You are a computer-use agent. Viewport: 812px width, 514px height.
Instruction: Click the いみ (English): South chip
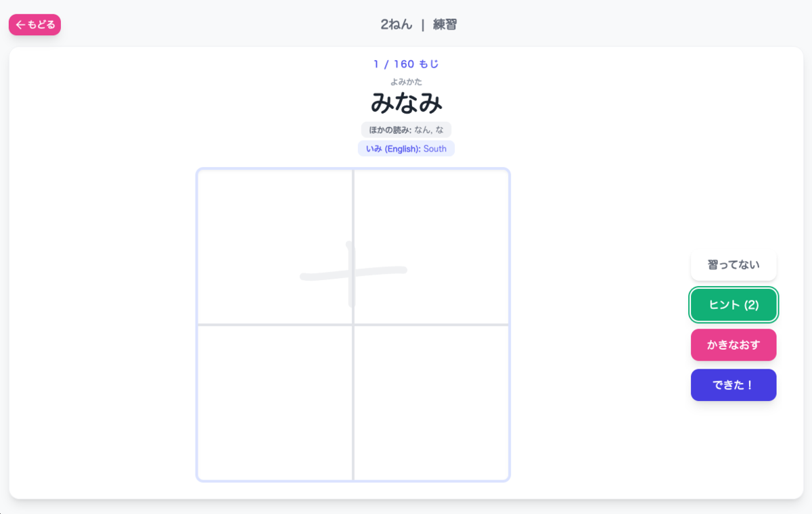(406, 149)
